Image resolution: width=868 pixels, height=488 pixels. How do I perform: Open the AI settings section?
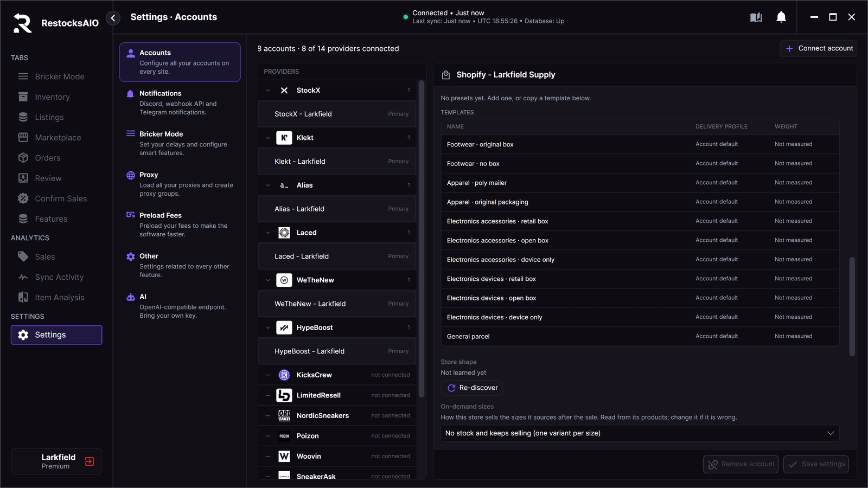(x=180, y=306)
